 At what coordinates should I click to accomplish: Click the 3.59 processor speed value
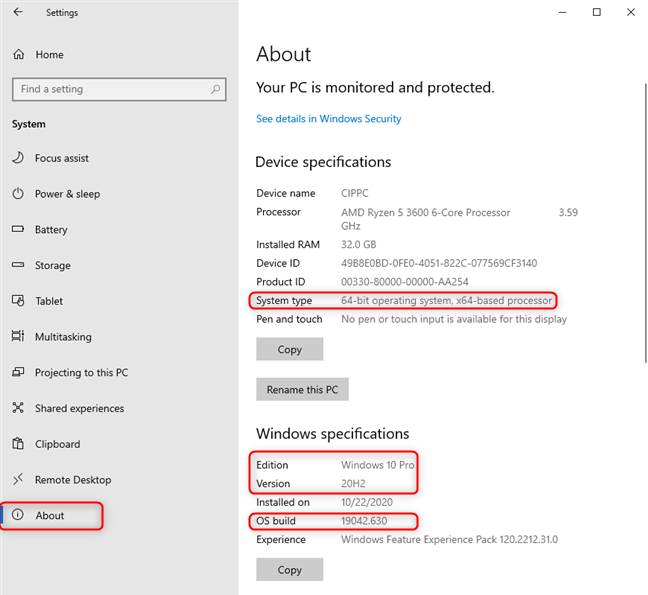point(568,212)
